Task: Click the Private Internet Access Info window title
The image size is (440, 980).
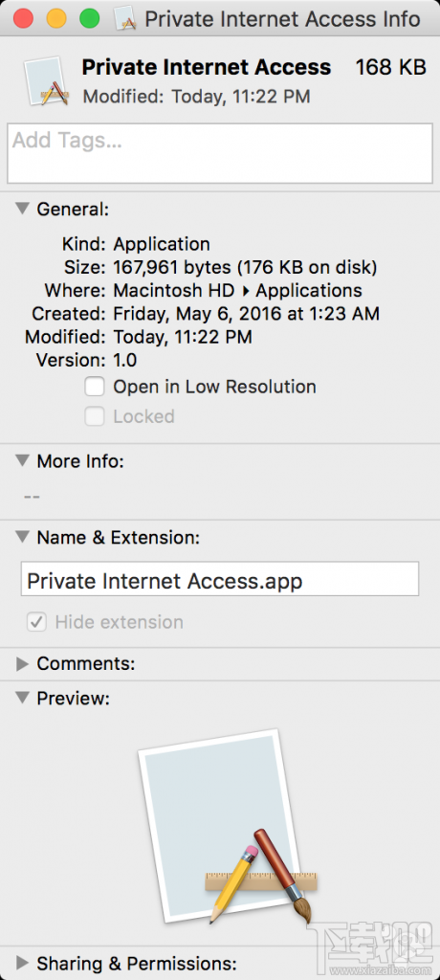Action: pyautogui.click(x=282, y=19)
